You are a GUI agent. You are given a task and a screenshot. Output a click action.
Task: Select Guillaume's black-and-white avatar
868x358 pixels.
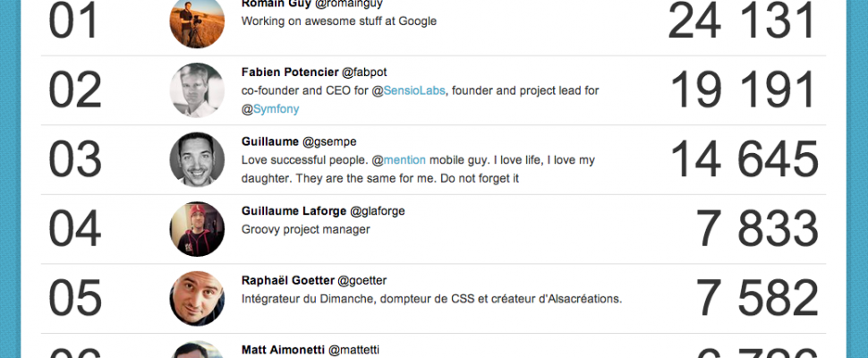(197, 159)
